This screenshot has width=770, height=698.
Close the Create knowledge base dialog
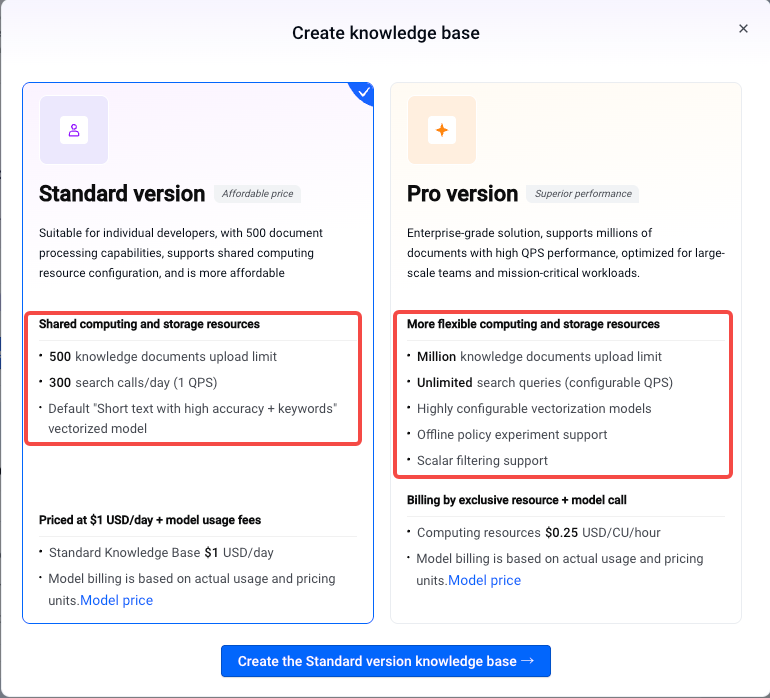[x=743, y=29]
